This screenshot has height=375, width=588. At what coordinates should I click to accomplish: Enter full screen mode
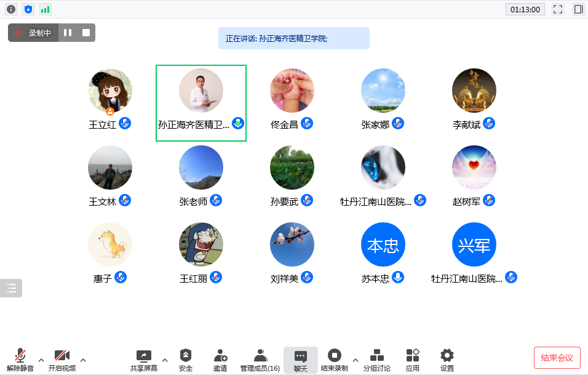click(558, 9)
